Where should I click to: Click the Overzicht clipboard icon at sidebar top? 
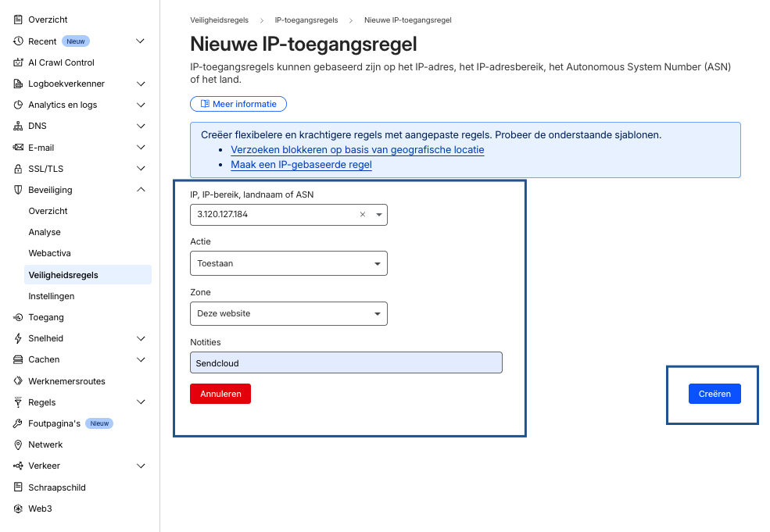(18, 20)
